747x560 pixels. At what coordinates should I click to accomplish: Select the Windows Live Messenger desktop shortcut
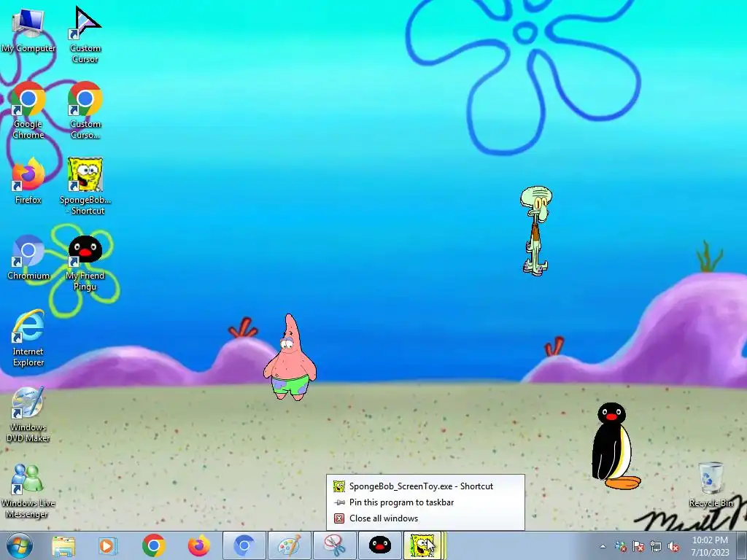point(28,491)
